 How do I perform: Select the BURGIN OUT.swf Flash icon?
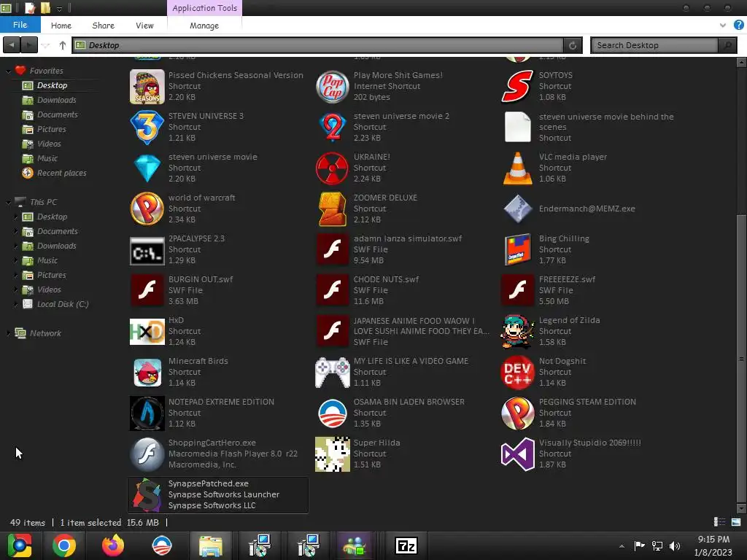coord(147,290)
